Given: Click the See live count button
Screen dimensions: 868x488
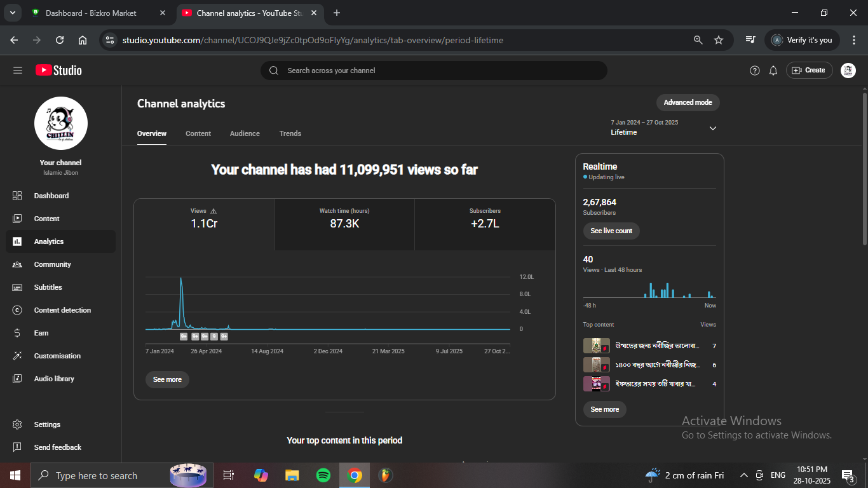Looking at the screenshot, I should [x=611, y=231].
